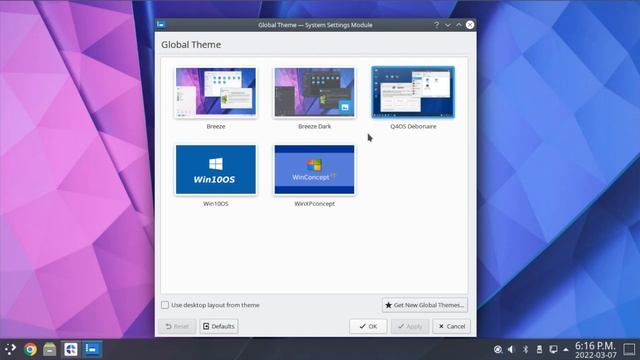This screenshot has height=360, width=640.
Task: Switch to System Settings taskbar entry
Action: coord(91,349)
